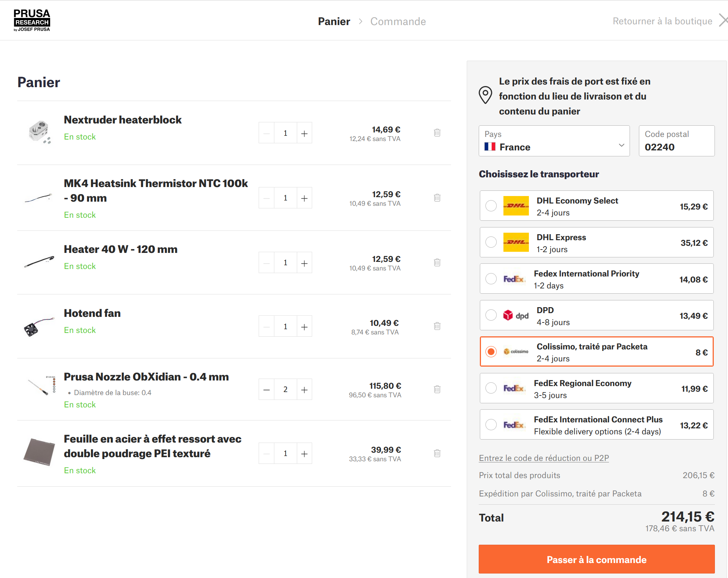Image resolution: width=728 pixels, height=578 pixels.
Task: Open the Pays country dropdown
Action: click(x=554, y=141)
